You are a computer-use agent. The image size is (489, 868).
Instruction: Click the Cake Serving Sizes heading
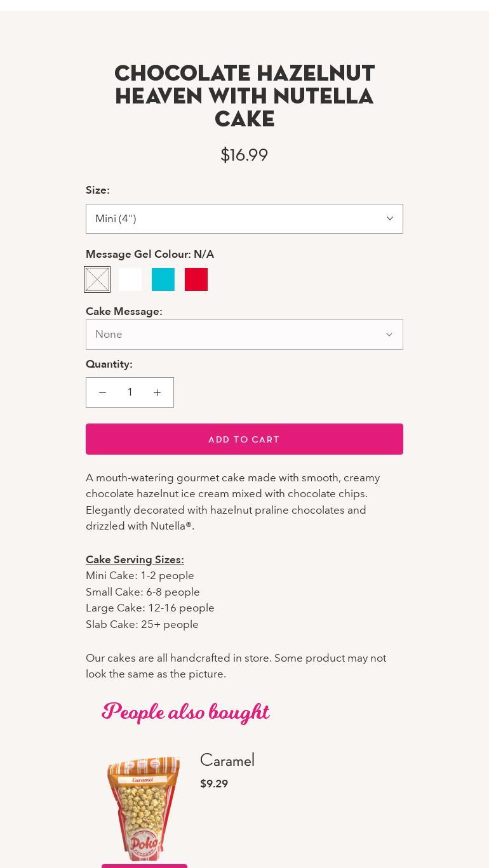[x=135, y=559]
